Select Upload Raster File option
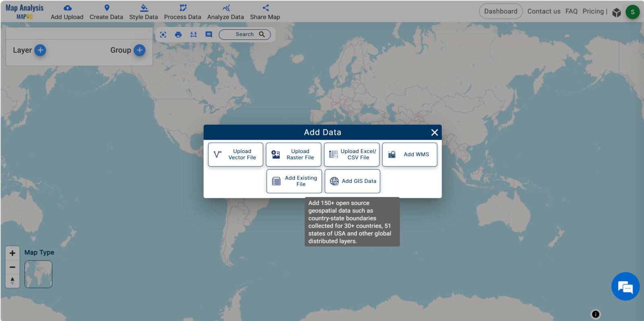The height and width of the screenshot is (321, 644). click(x=293, y=155)
